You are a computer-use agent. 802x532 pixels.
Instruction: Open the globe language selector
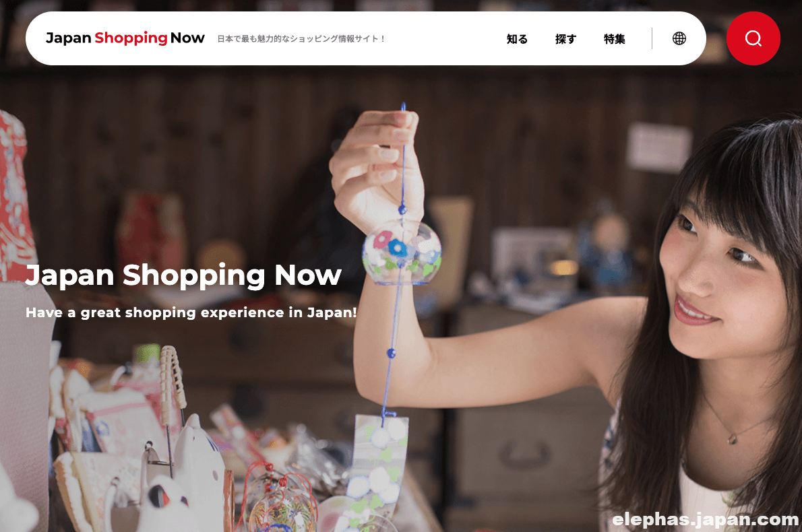(x=679, y=38)
